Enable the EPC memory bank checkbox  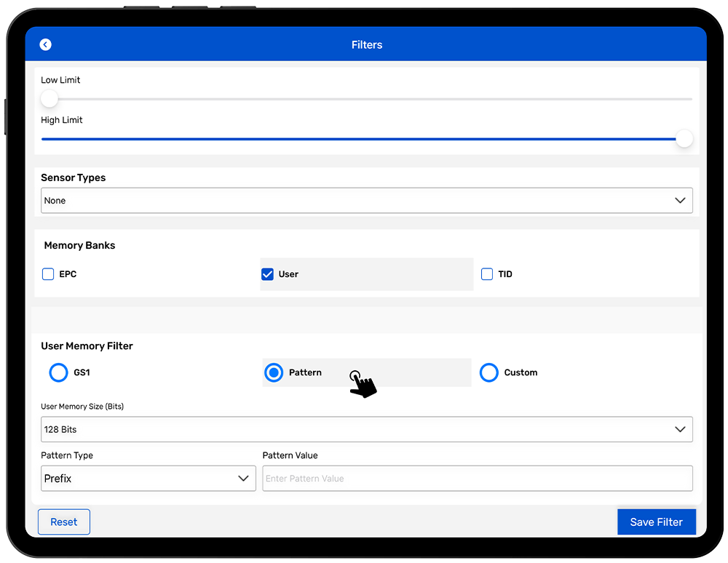(48, 274)
